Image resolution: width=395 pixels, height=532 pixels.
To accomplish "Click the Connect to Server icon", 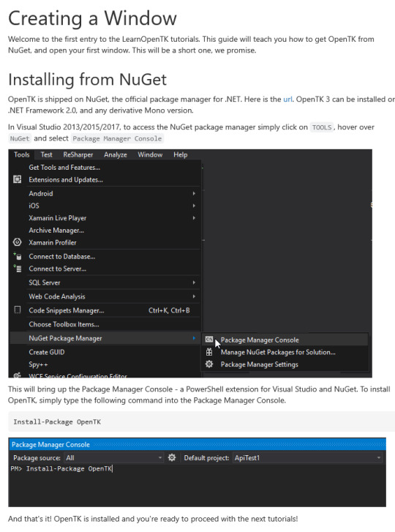I will 18,269.
